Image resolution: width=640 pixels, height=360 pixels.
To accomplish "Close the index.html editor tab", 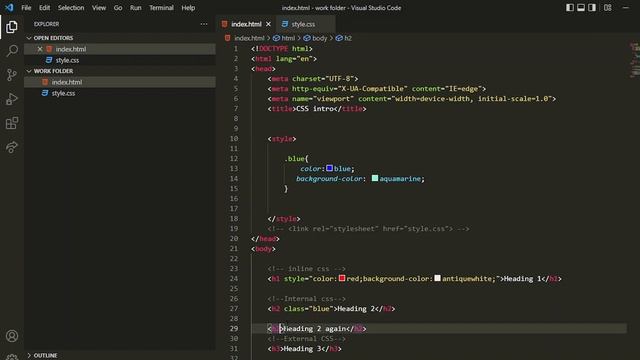I will (x=268, y=24).
